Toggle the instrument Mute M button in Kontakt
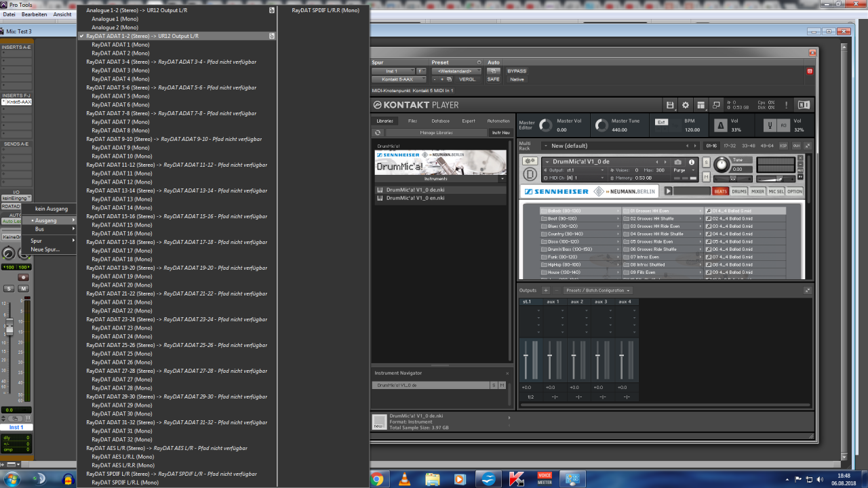Image resolution: width=868 pixels, height=488 pixels. pyautogui.click(x=706, y=177)
